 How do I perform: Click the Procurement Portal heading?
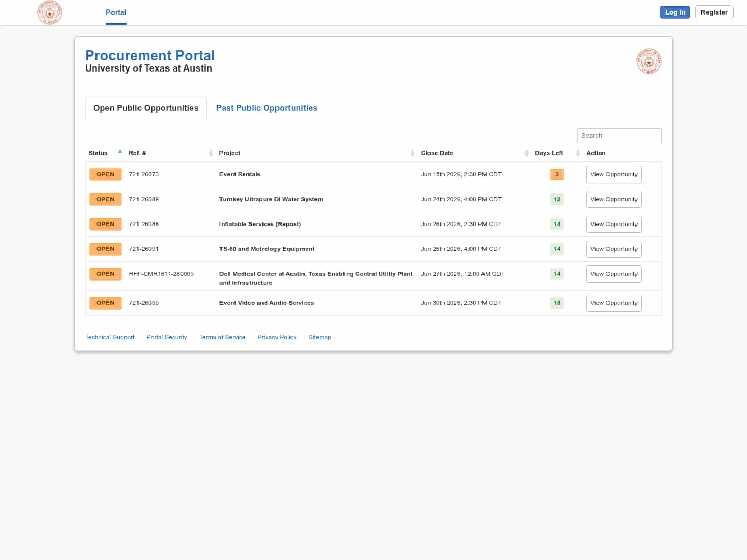150,55
